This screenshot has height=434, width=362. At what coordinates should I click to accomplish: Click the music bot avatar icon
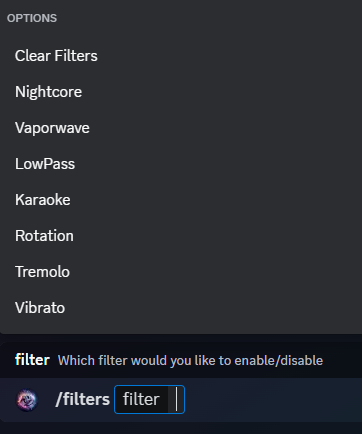(x=27, y=400)
